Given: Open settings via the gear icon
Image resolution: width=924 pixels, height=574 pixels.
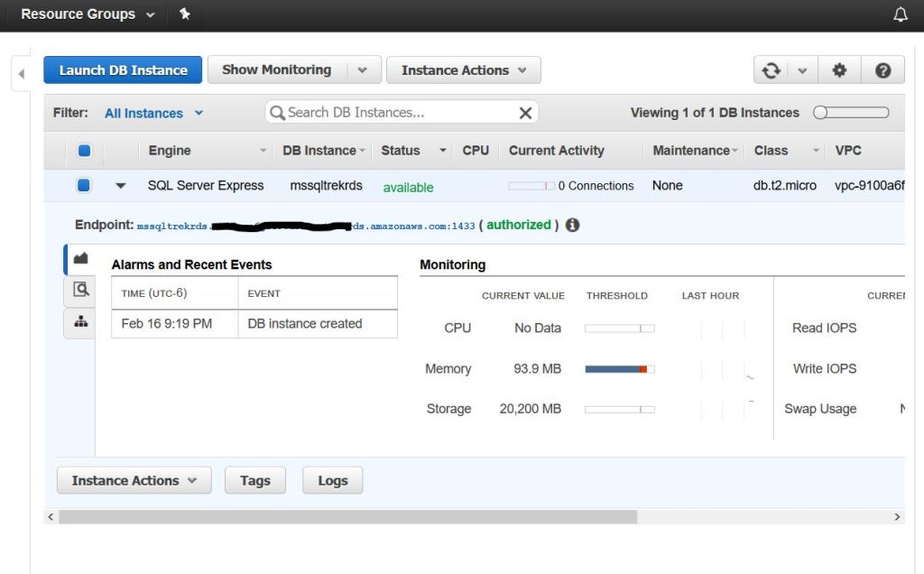Looking at the screenshot, I should tap(839, 70).
